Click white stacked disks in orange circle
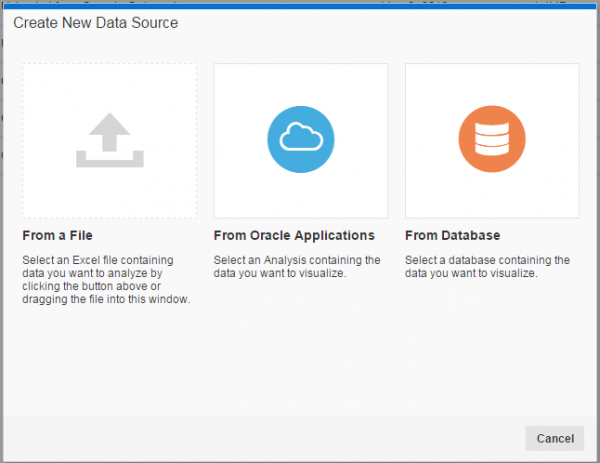600x463 pixels. [x=492, y=139]
